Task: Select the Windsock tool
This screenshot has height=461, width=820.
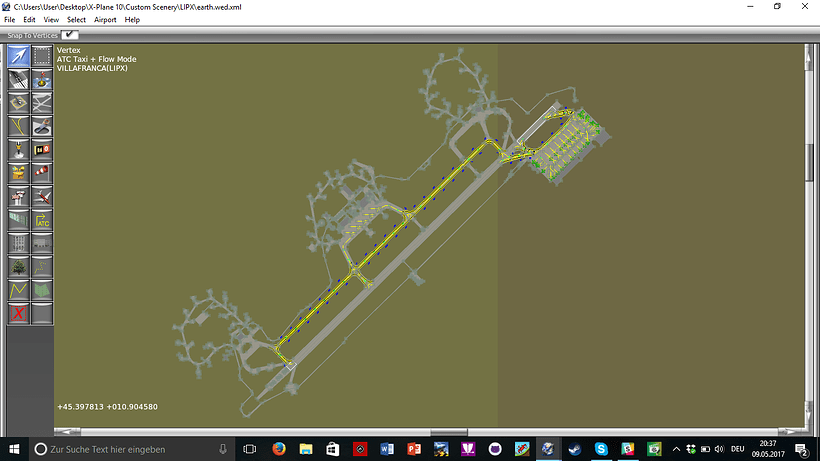Action: point(42,173)
